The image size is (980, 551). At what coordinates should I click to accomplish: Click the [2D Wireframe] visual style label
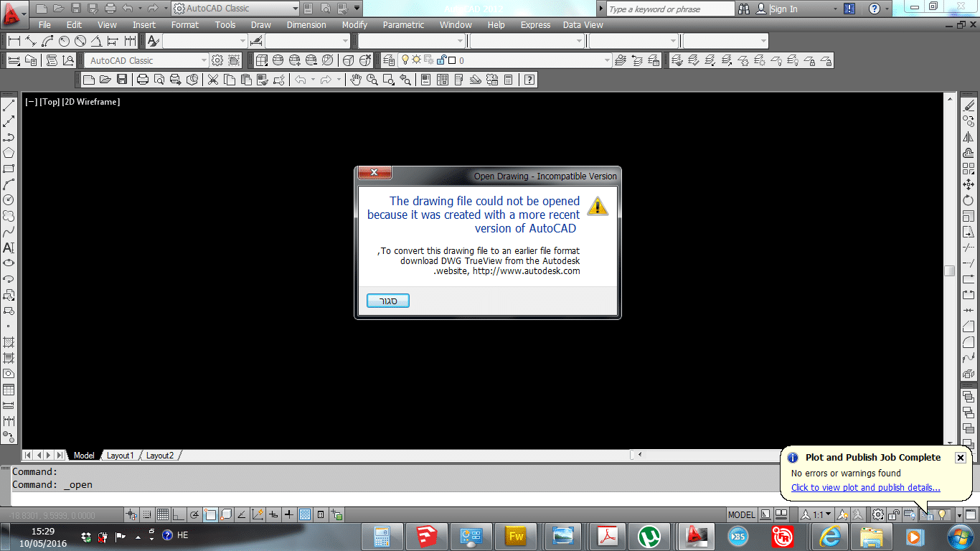(90, 102)
